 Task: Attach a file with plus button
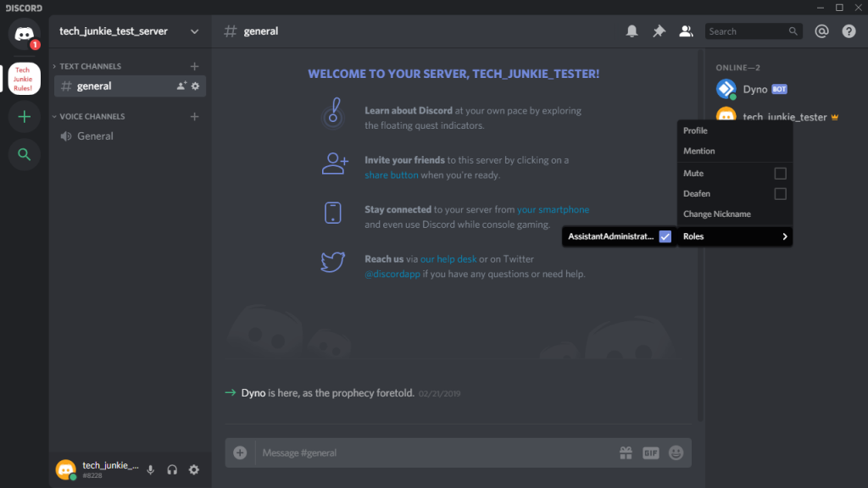pos(240,452)
